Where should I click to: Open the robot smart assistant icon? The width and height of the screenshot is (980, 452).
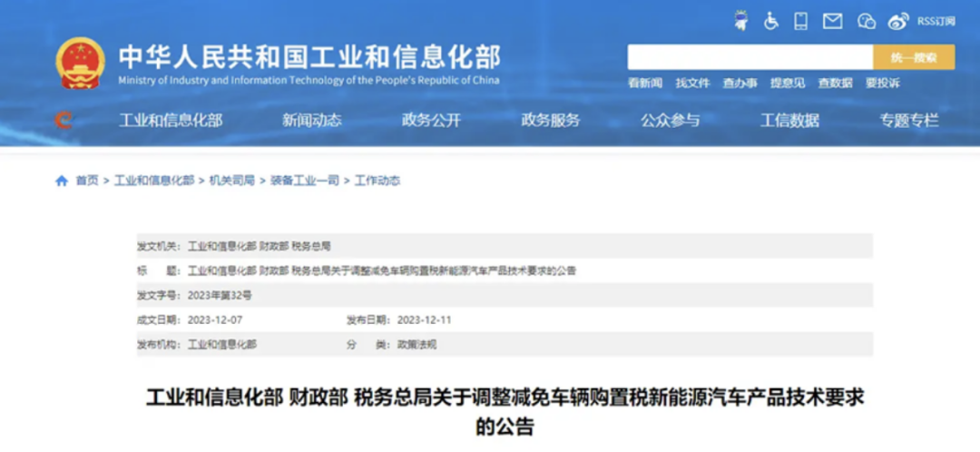741,21
